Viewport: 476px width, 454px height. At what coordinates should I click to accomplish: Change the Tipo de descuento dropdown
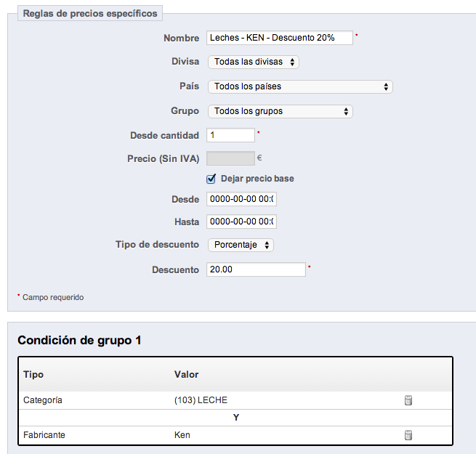[x=241, y=246]
